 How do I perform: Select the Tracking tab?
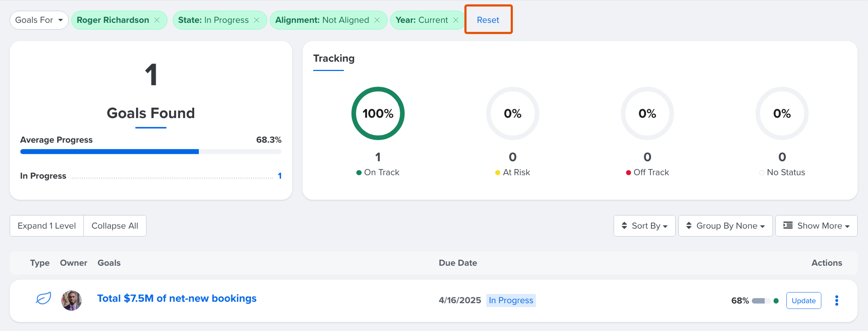[x=334, y=59]
